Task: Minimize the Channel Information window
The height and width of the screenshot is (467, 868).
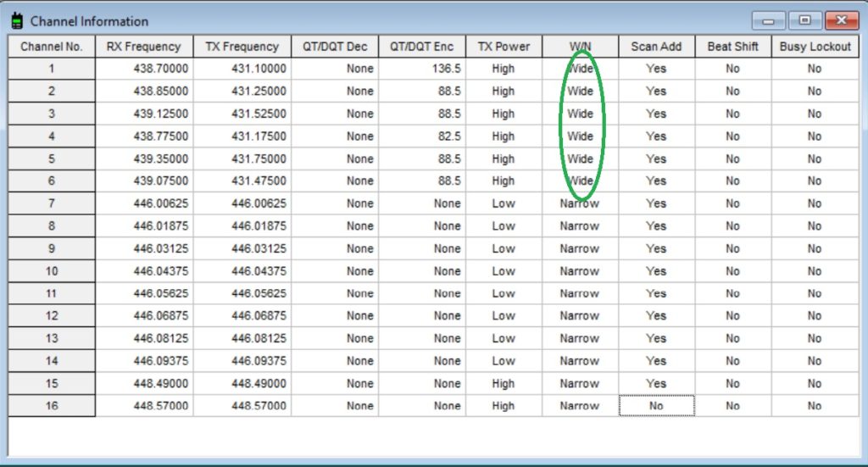Action: (x=768, y=21)
